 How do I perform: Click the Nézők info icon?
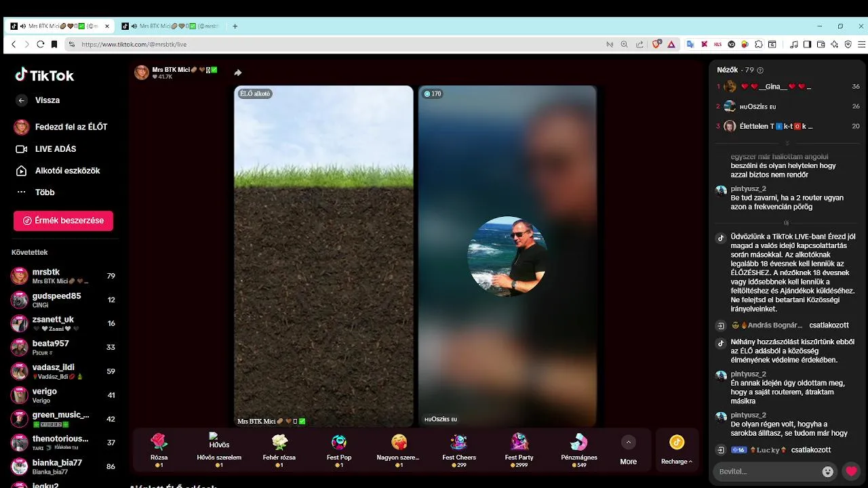click(760, 70)
